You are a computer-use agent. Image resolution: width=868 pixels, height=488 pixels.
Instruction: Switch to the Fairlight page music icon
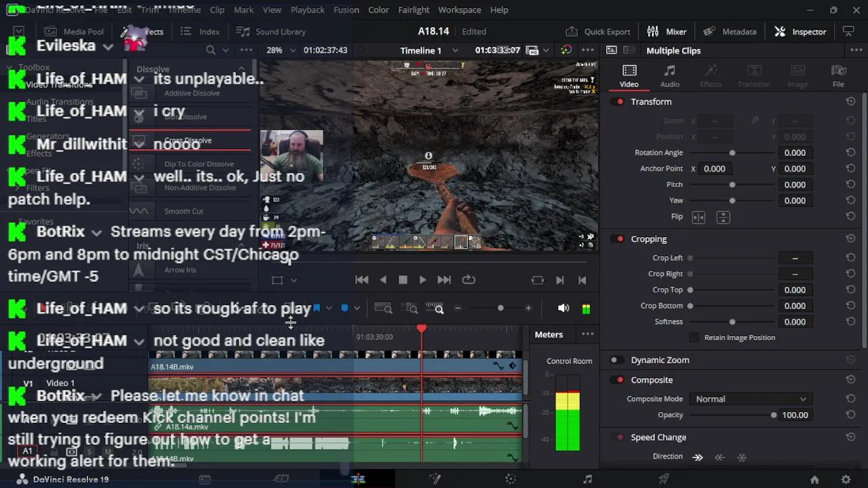(587, 479)
